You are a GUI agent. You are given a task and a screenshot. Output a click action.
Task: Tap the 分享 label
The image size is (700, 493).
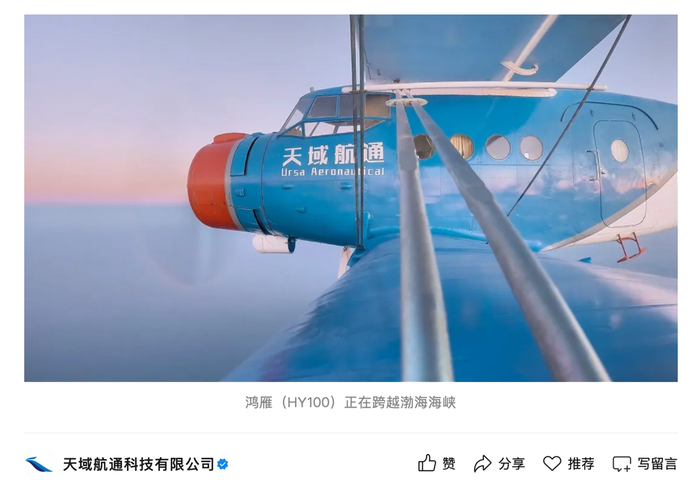(x=512, y=464)
